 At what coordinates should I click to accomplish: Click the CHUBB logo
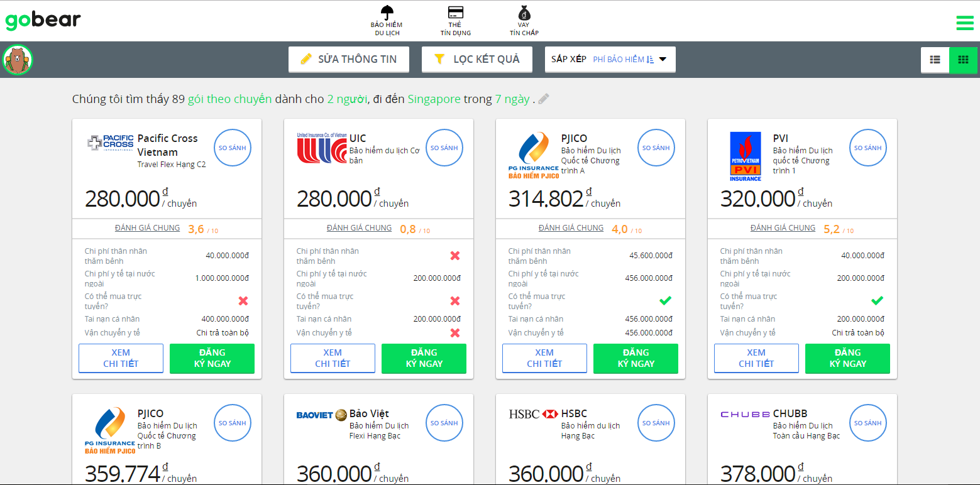click(746, 414)
